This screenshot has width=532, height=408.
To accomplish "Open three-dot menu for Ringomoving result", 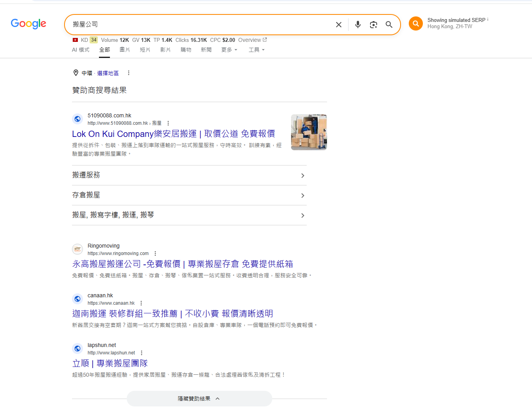I will tap(155, 253).
